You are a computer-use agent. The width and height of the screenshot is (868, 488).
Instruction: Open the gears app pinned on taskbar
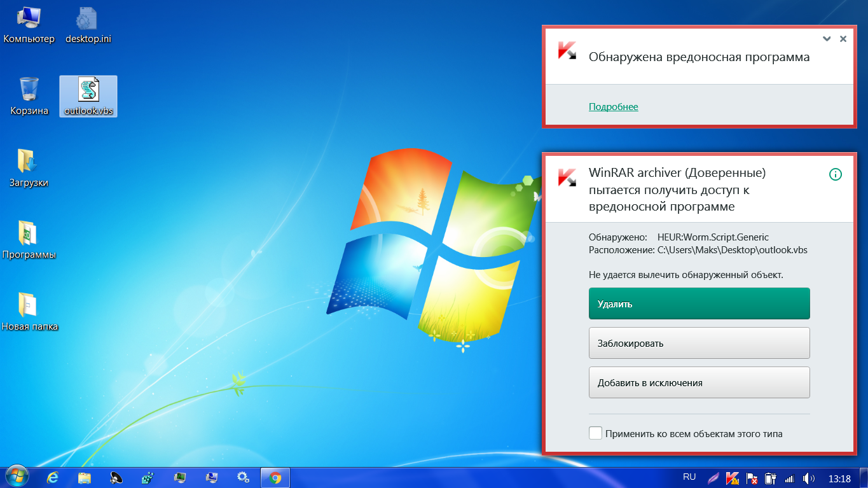tap(243, 478)
